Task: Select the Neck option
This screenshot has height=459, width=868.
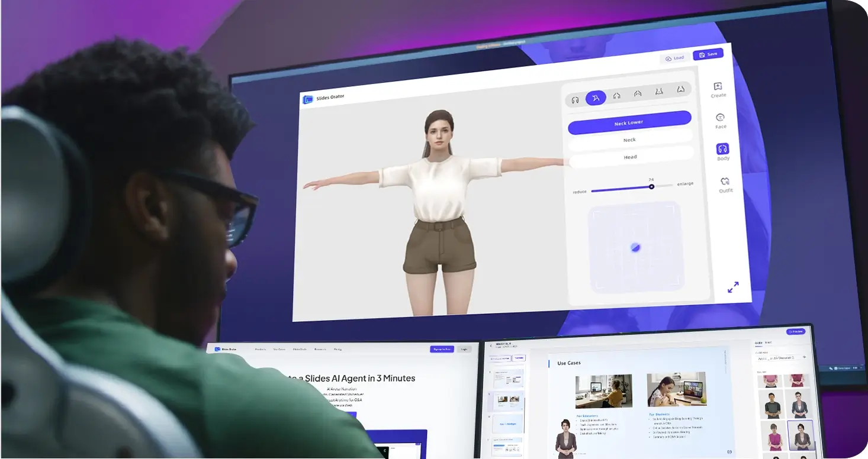Action: [630, 140]
